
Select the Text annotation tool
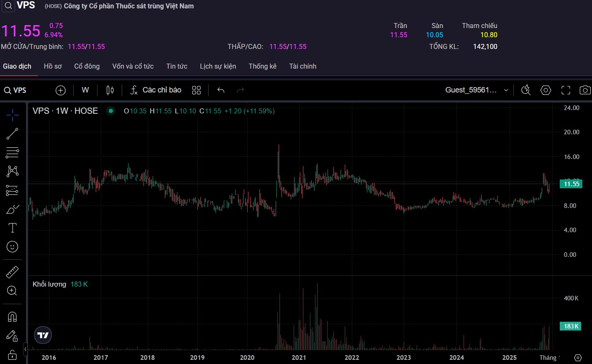coord(13,228)
